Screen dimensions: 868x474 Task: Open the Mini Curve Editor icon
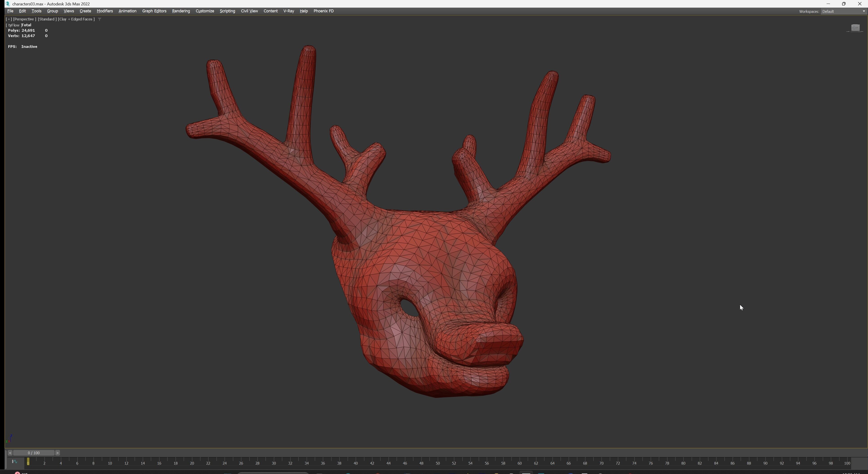(14, 462)
